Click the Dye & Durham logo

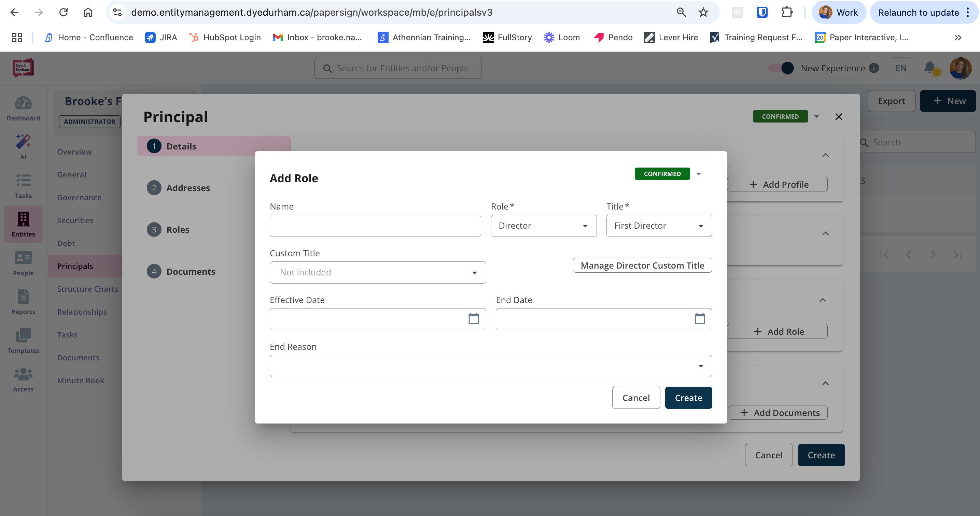(x=23, y=68)
